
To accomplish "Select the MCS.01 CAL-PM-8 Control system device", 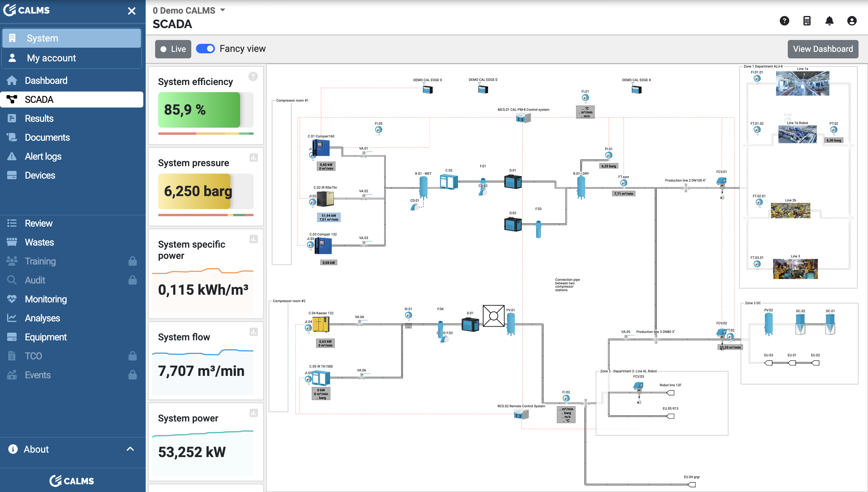I will click(x=523, y=118).
